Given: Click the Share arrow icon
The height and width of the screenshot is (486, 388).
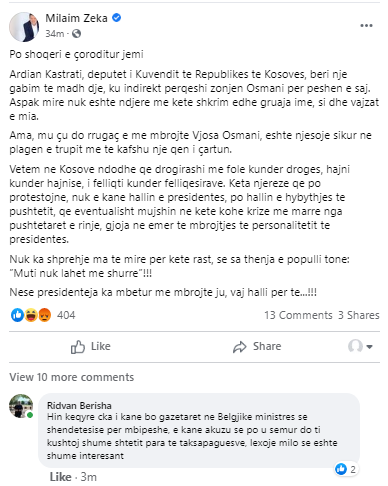Looking at the screenshot, I should pyautogui.click(x=240, y=347).
